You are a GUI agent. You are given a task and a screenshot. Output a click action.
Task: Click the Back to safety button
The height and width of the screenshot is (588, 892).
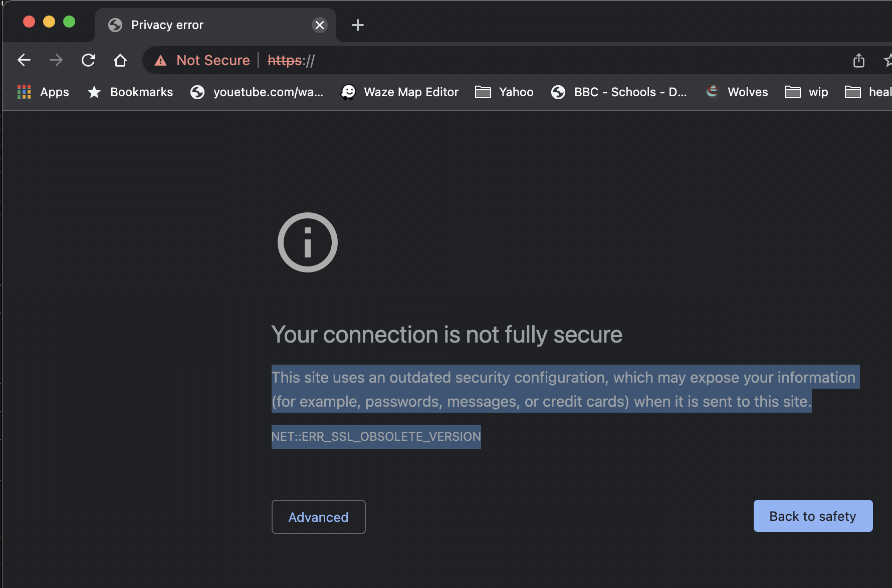point(812,516)
